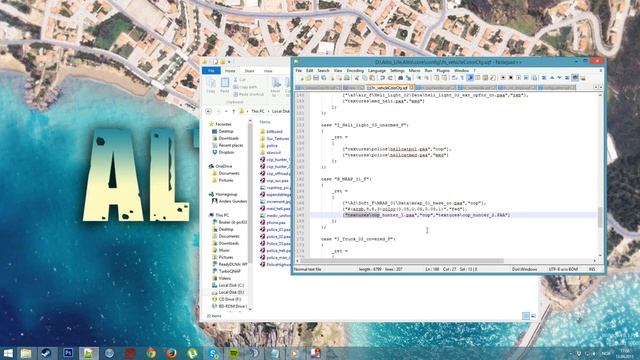Click the Paste icon in Notepad++ toolbar
This screenshot has width=640, height=360.
(x=372, y=78)
